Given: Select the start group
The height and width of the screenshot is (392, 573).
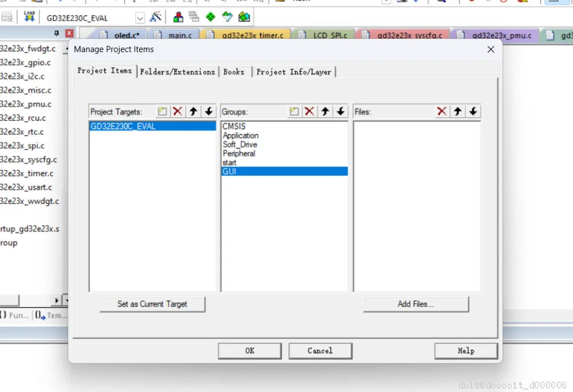Looking at the screenshot, I should (x=284, y=162).
